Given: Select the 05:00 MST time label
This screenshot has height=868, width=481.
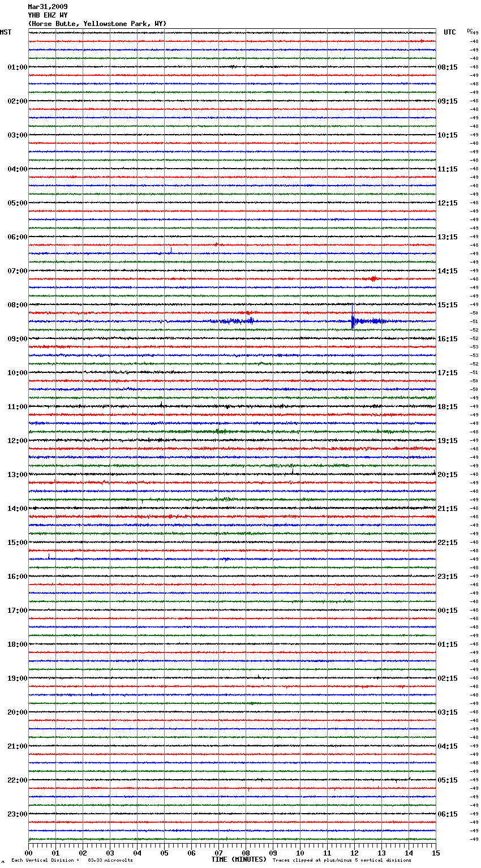Looking at the screenshot, I should click(18, 203).
